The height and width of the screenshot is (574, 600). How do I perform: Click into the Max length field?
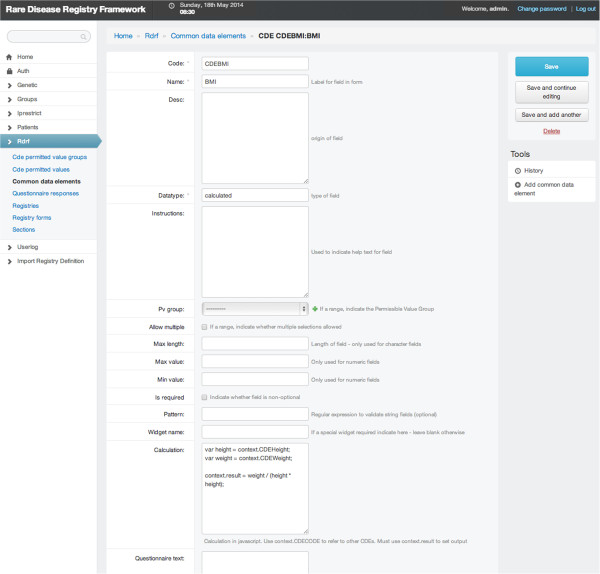click(254, 345)
